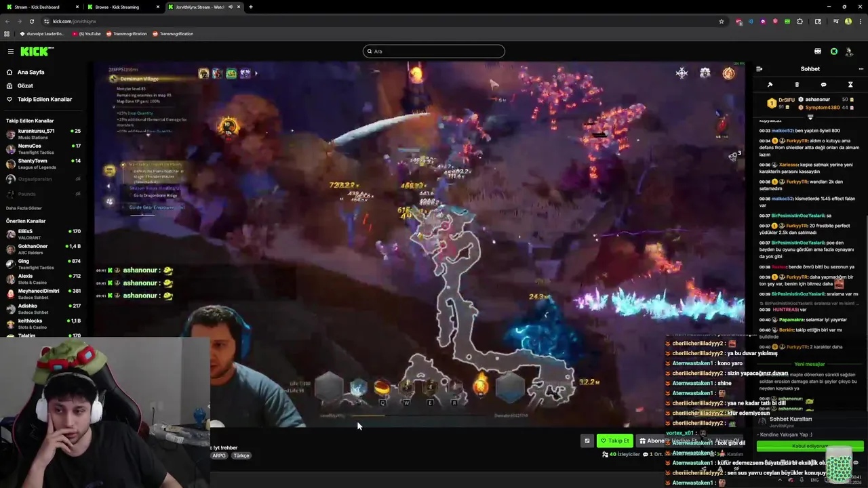Open the YouTube bookmark
Image resolution: width=868 pixels, height=488 pixels.
(86, 34)
